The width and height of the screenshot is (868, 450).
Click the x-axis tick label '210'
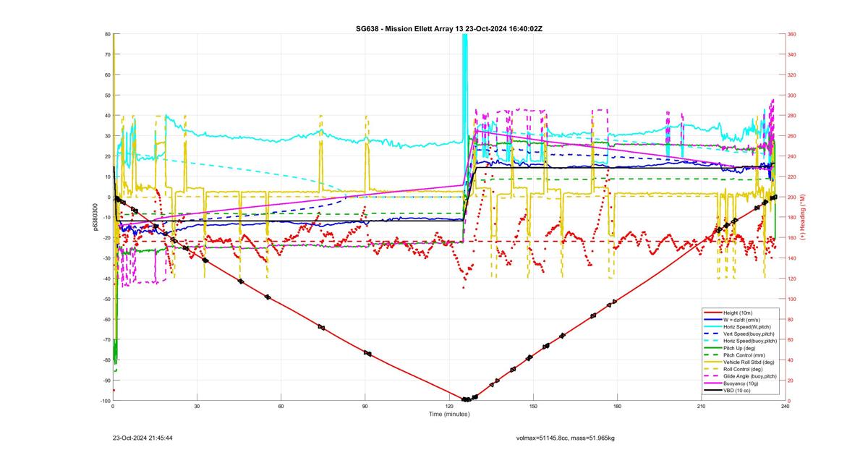click(701, 407)
